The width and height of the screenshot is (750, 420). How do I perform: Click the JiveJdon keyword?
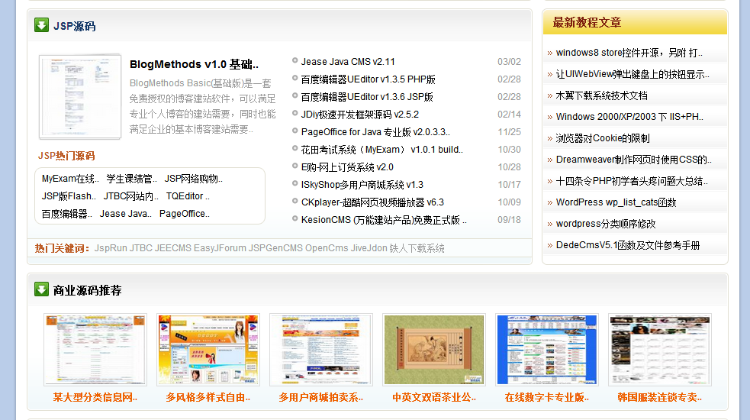click(369, 248)
